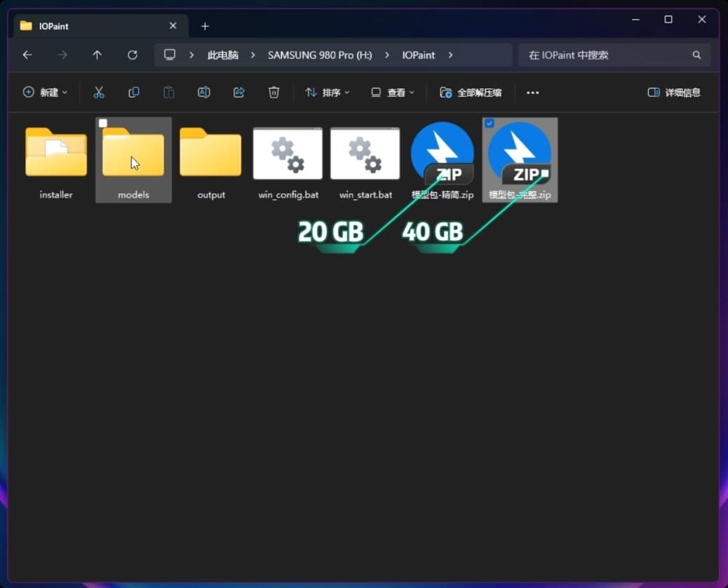Open the 查看 view dropdown
728x588 pixels.
tap(393, 93)
